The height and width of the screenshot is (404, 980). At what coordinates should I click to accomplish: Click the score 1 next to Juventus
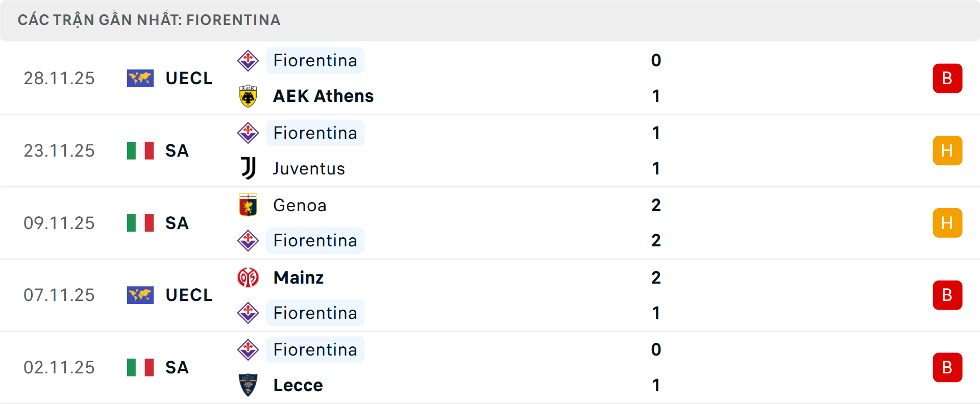point(656,168)
